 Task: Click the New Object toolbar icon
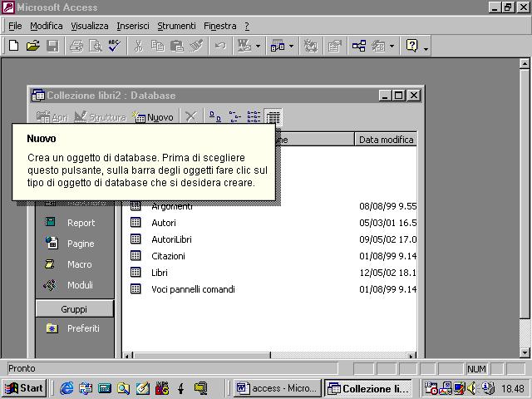378,46
